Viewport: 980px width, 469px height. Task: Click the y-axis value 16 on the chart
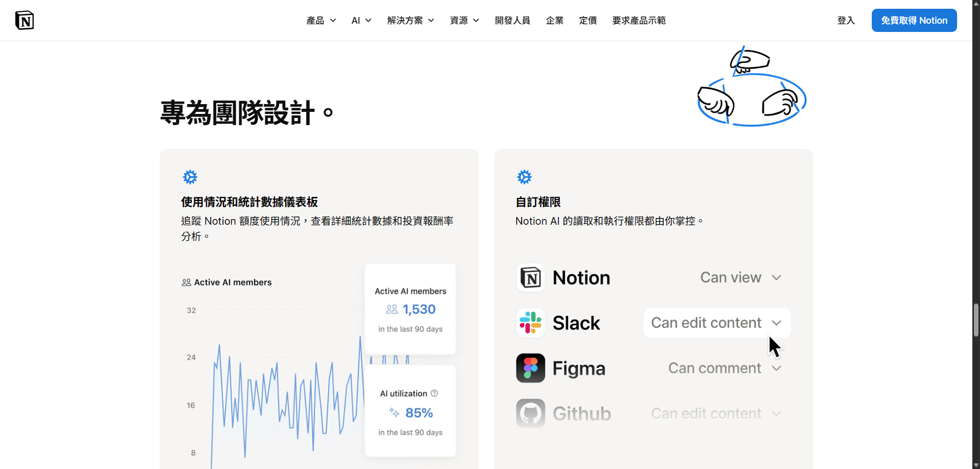pos(191,405)
